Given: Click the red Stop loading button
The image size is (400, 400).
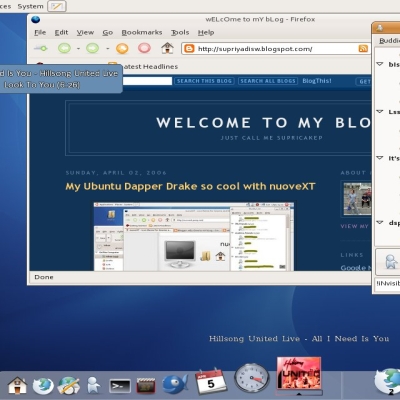Looking at the screenshot, I should click(144, 48).
